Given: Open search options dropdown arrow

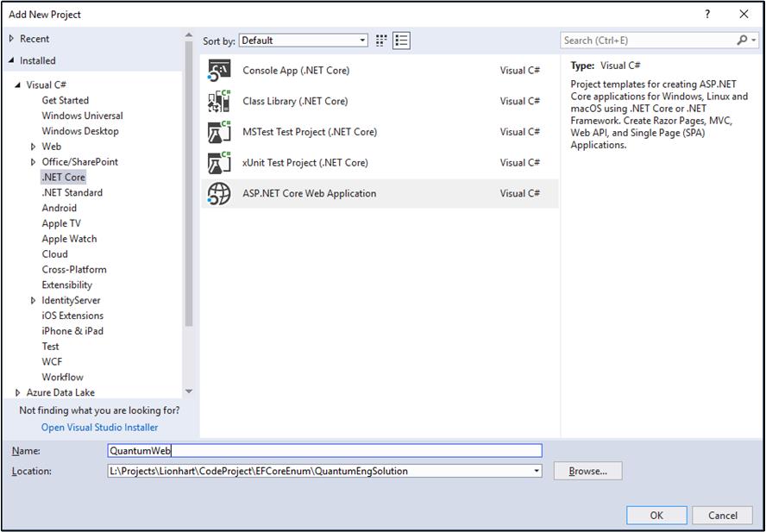Looking at the screenshot, I should [753, 41].
